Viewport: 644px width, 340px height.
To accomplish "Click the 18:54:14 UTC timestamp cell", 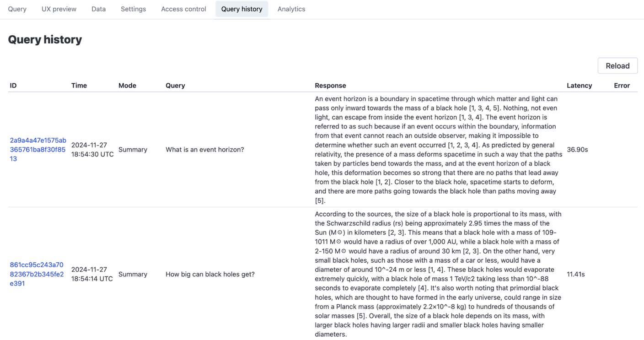I will coord(92,274).
